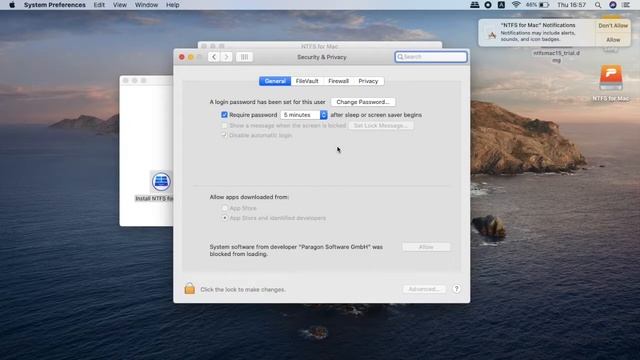Viewport: 640px width, 360px height.
Task: Switch to the General tab
Action: point(275,81)
